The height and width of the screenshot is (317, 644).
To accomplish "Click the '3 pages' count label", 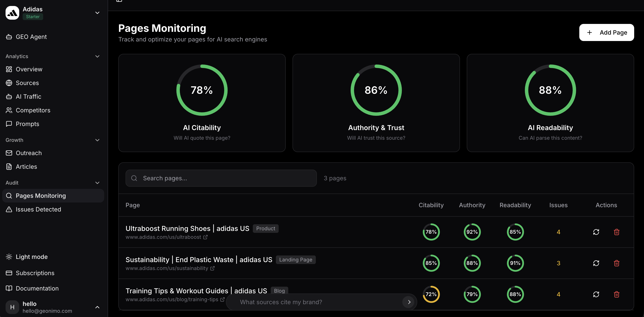I will pos(335,178).
